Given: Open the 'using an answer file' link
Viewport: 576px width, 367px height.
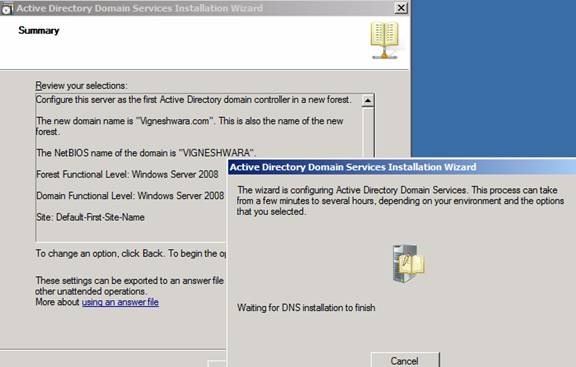Looking at the screenshot, I should (120, 302).
